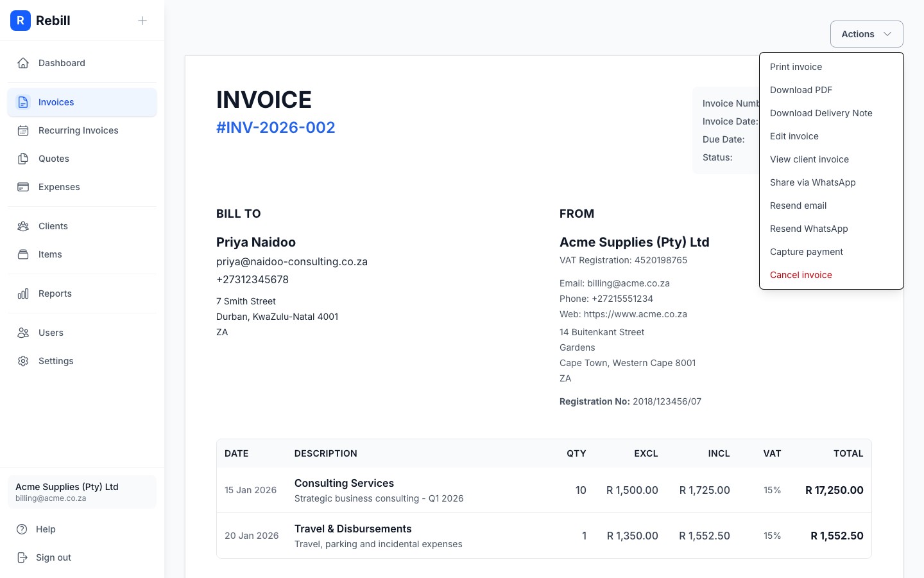The width and height of the screenshot is (924, 578).
Task: Open the Invoices section in the sidebar
Action: (x=56, y=102)
